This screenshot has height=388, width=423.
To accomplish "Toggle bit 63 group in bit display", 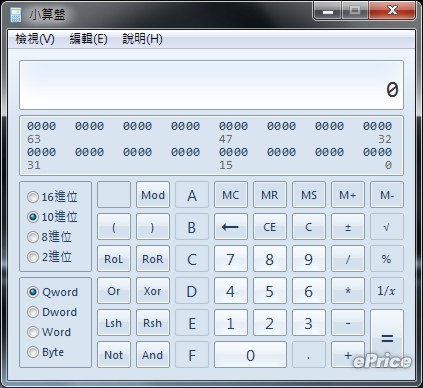I will (x=42, y=126).
